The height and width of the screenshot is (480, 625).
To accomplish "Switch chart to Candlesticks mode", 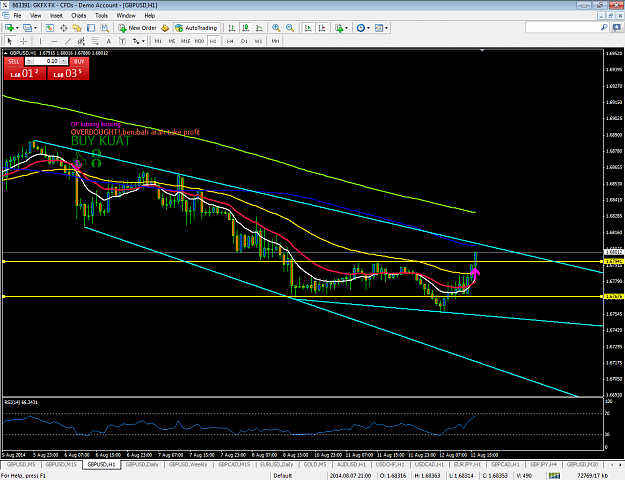I will point(246,28).
